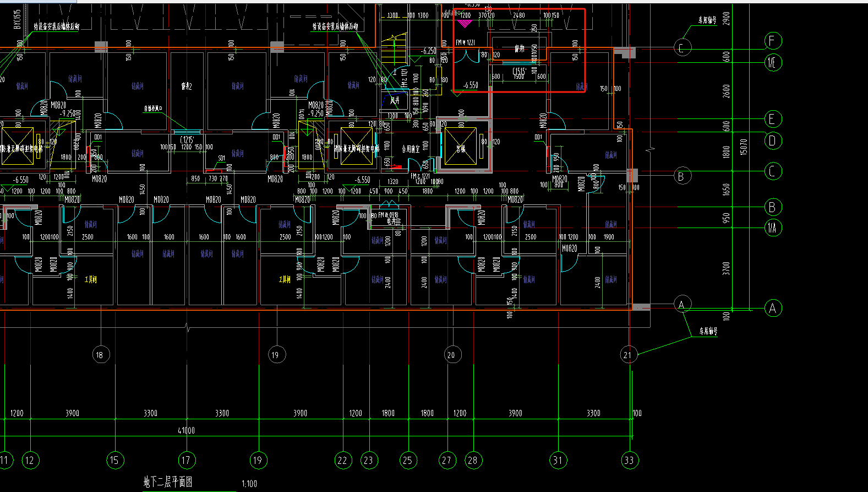The height and width of the screenshot is (492, 868).
Task: Select the 2900 right-side dimension
Action: tap(727, 18)
